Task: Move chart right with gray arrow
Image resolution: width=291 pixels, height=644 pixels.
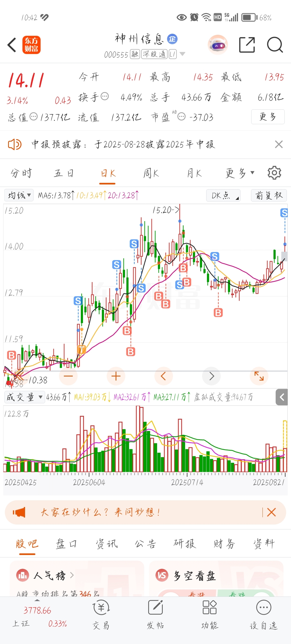Action: pos(212,376)
